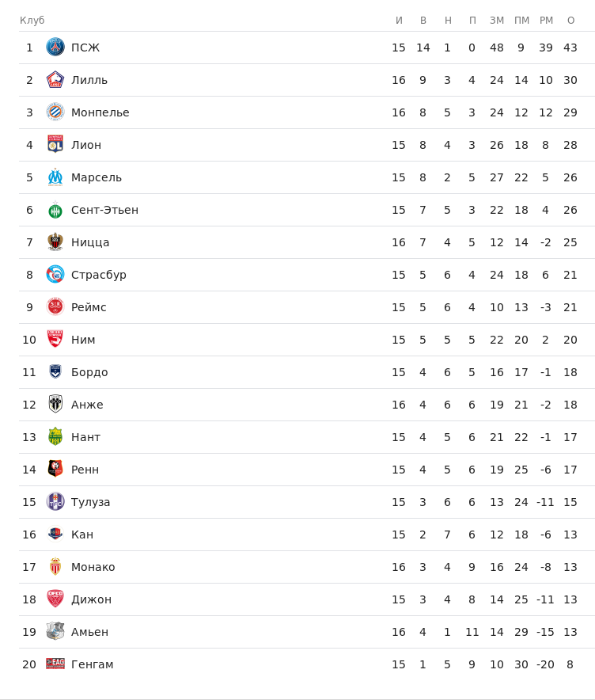This screenshot has height=700, width=595.
Task: Open the Дижон team link
Action: (91, 599)
